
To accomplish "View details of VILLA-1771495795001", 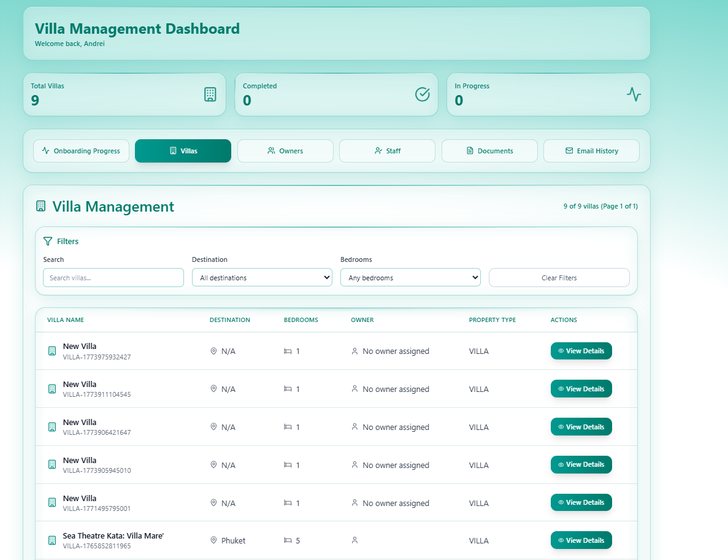I will [x=581, y=502].
